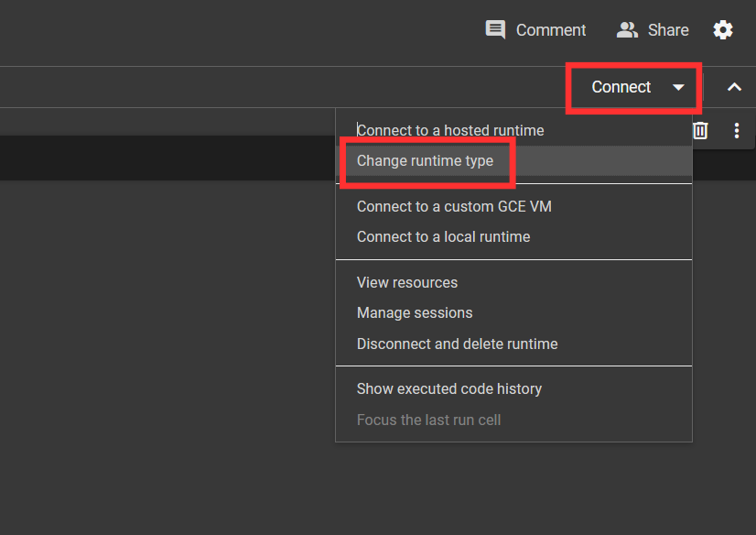Image resolution: width=756 pixels, height=535 pixels.
Task: Click the Share text label
Action: pos(668,30)
